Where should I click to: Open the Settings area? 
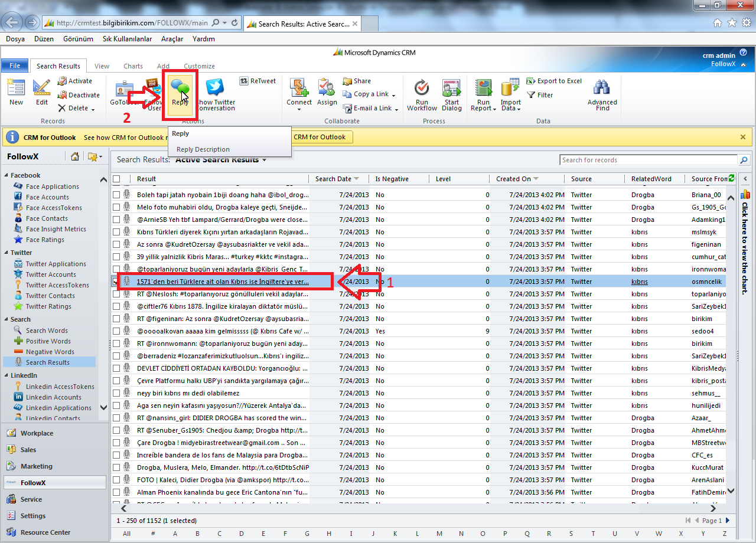click(32, 516)
